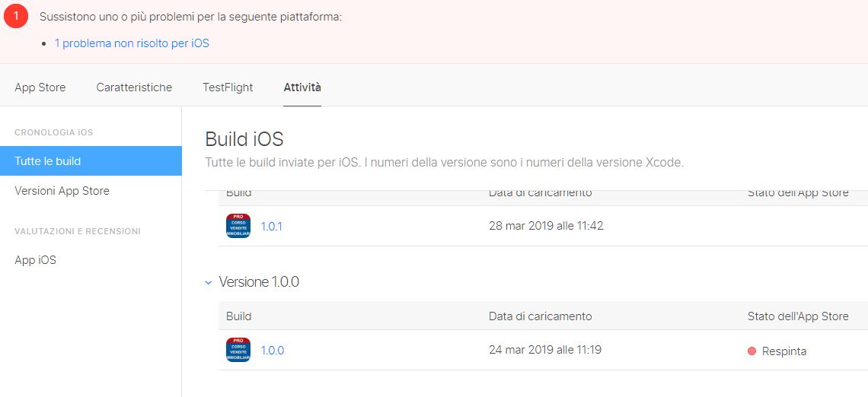
Task: Click the red status dot beside Respinta
Action: pos(752,351)
